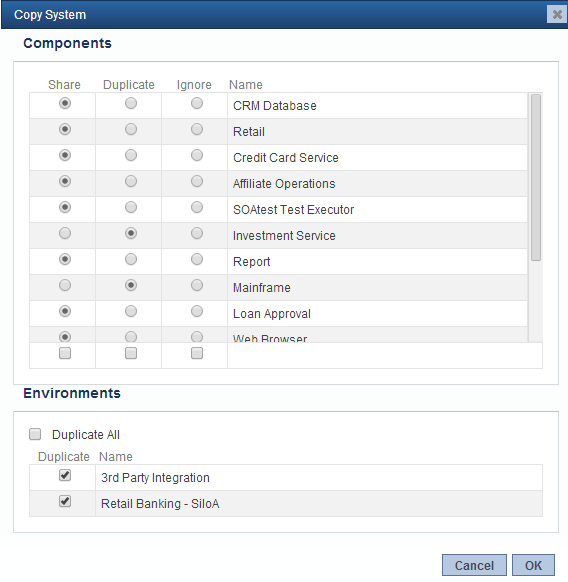Set Retail component to Ignore
The image size is (568, 582).
[197, 129]
